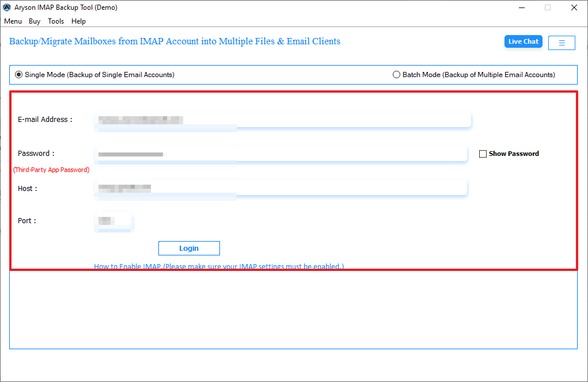Image resolution: width=588 pixels, height=382 pixels.
Task: Open the Buy menu
Action: pyautogui.click(x=35, y=21)
